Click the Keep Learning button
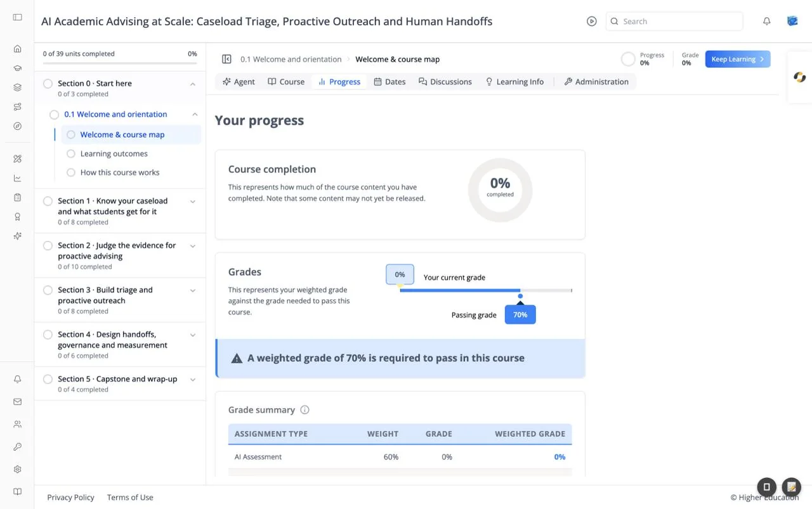The height and width of the screenshot is (509, 812). point(738,59)
